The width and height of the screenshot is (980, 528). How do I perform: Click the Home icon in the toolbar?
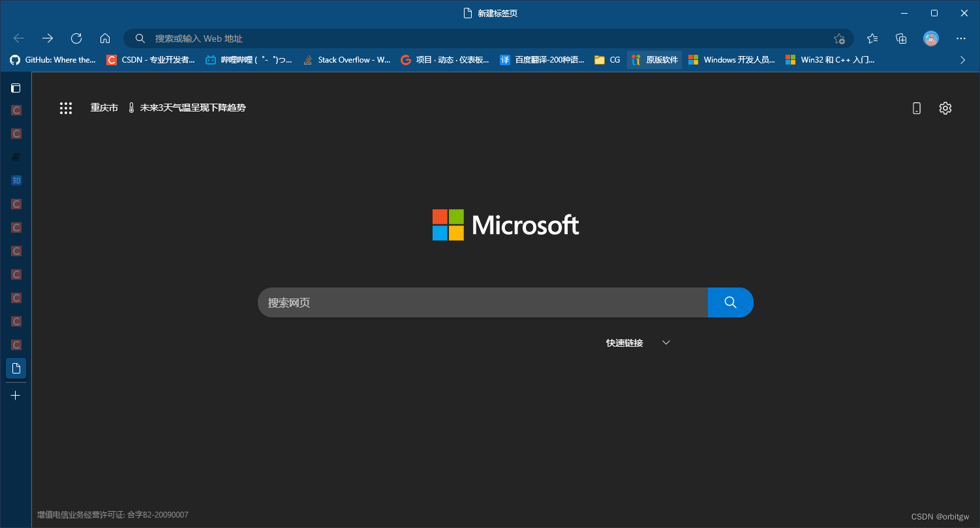pyautogui.click(x=105, y=38)
